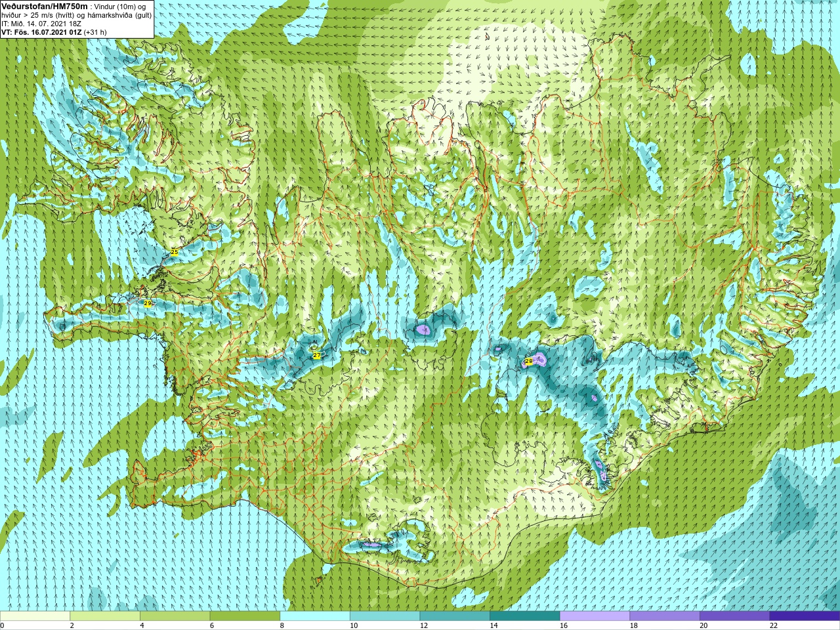Click the yellow gust label 28
The width and height of the screenshot is (840, 630).
pyautogui.click(x=529, y=362)
